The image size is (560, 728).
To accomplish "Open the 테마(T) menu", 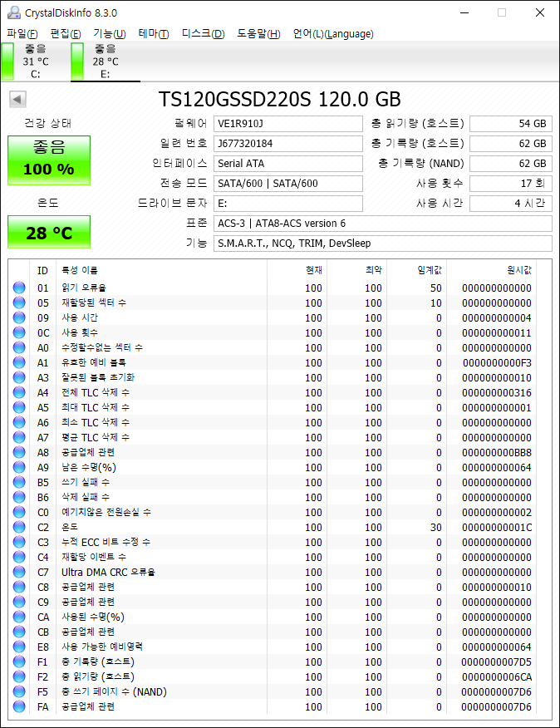I will click(153, 34).
